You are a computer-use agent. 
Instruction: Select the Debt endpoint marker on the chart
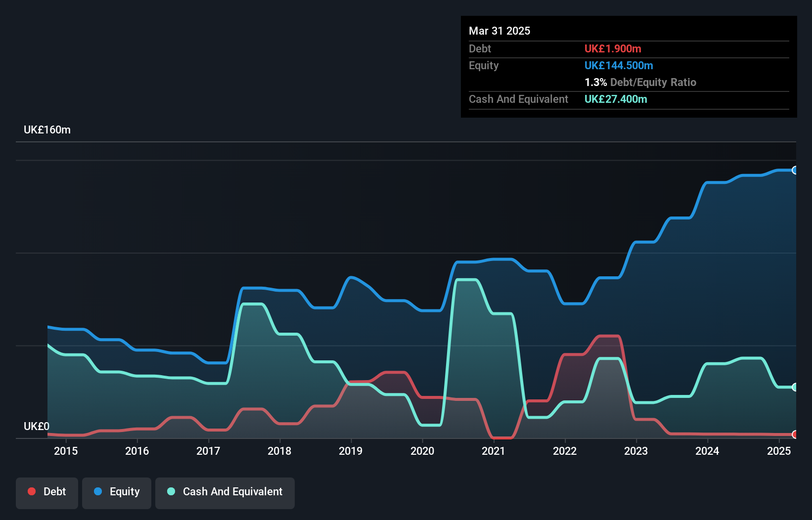coord(795,434)
